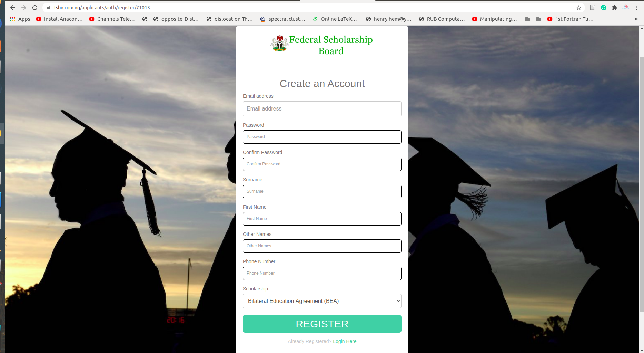
Task: Open the Extensions puzzle icon
Action: [x=615, y=8]
